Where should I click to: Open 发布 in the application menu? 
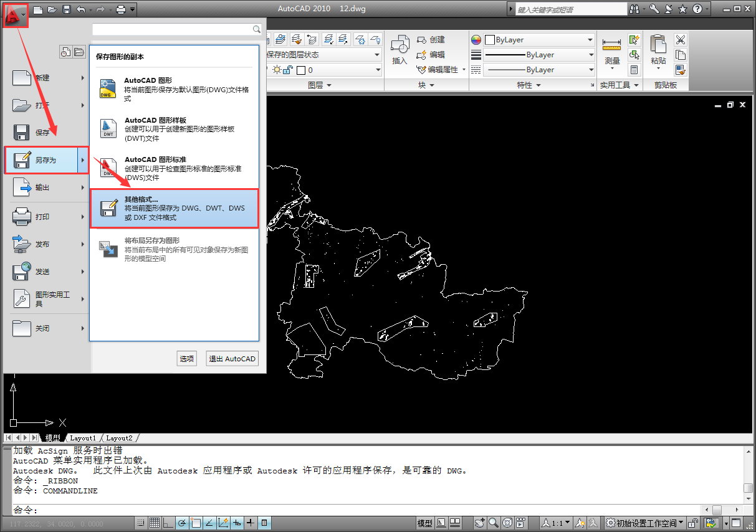point(45,244)
